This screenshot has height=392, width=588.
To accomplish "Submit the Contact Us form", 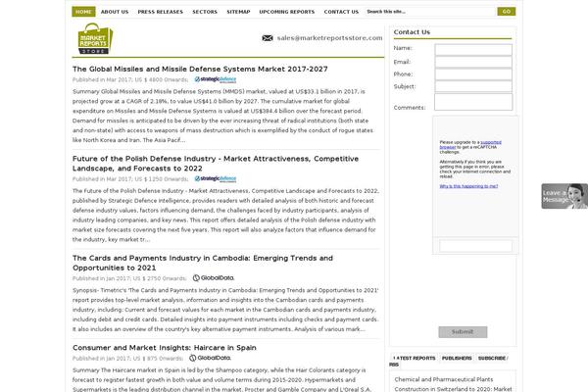I will (463, 332).
